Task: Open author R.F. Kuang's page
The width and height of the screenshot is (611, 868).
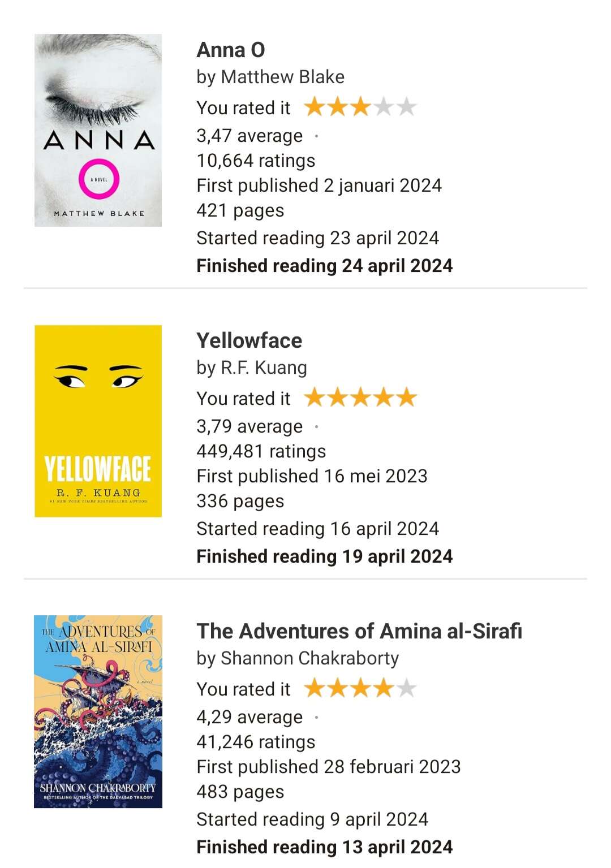Action: pyautogui.click(x=264, y=368)
